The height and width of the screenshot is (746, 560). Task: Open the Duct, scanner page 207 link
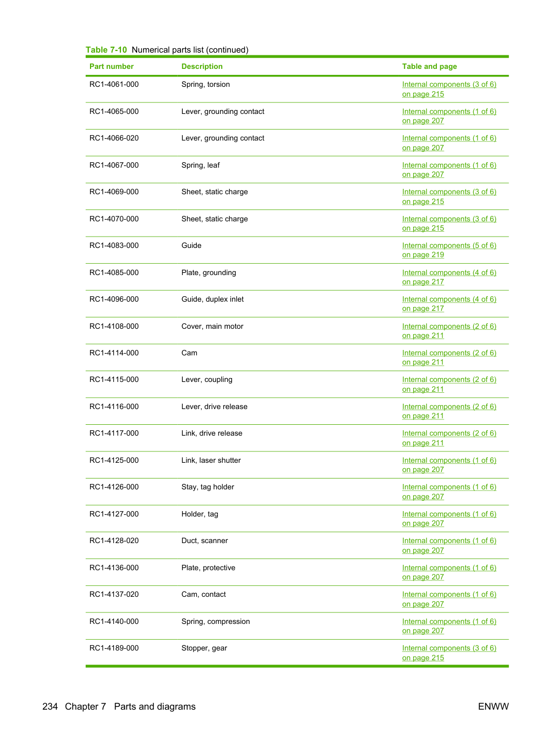point(449,545)
